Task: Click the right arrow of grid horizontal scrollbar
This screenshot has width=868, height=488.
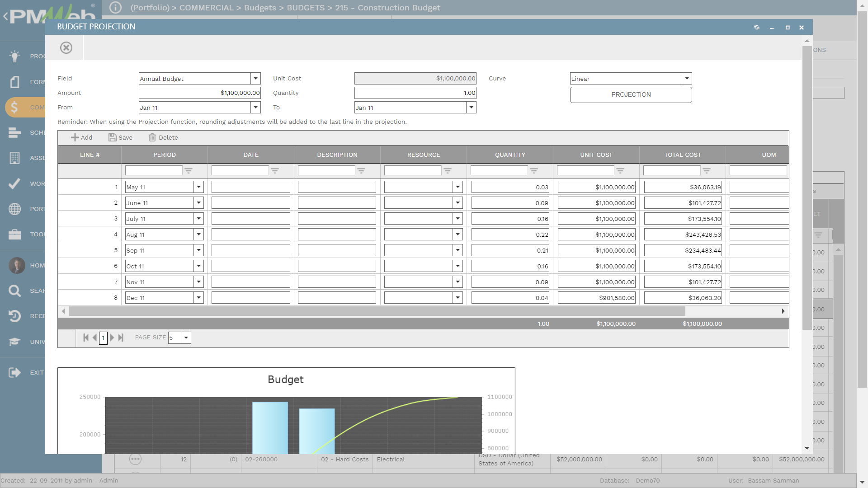Action: click(783, 311)
